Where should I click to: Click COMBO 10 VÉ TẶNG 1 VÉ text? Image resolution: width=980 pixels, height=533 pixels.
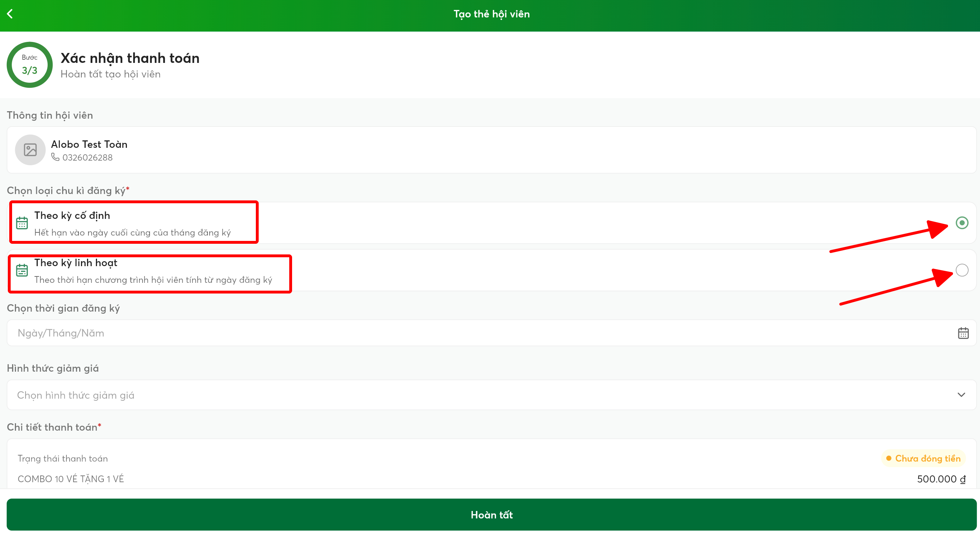(x=71, y=479)
